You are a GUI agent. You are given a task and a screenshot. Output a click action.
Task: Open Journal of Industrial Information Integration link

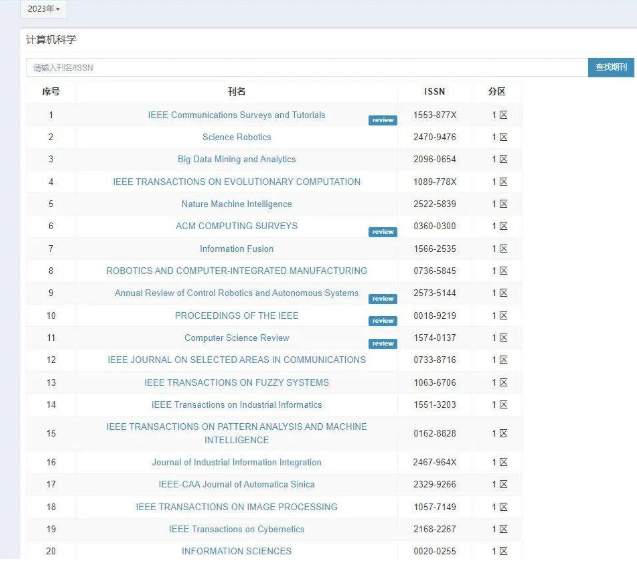coord(236,462)
